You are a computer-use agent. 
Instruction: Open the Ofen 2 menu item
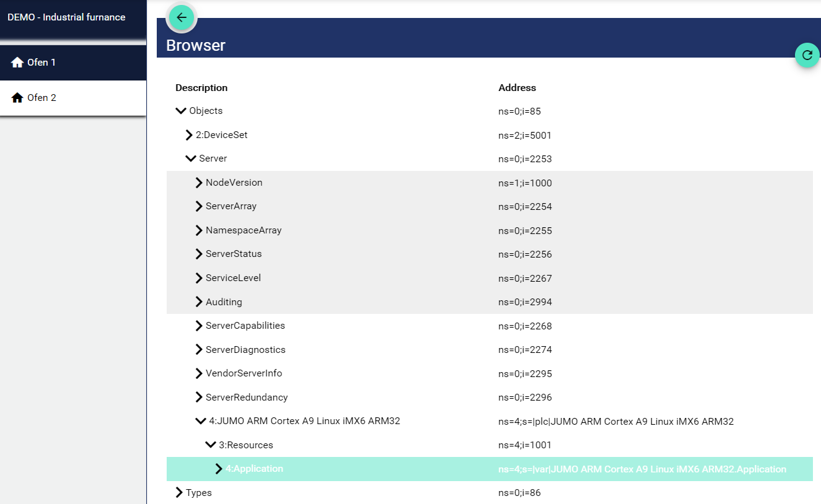click(42, 98)
